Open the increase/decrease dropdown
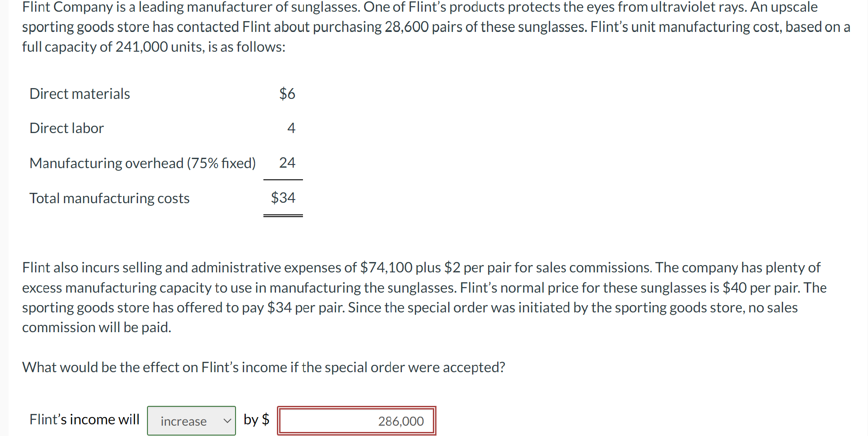The height and width of the screenshot is (436, 868). click(x=191, y=421)
